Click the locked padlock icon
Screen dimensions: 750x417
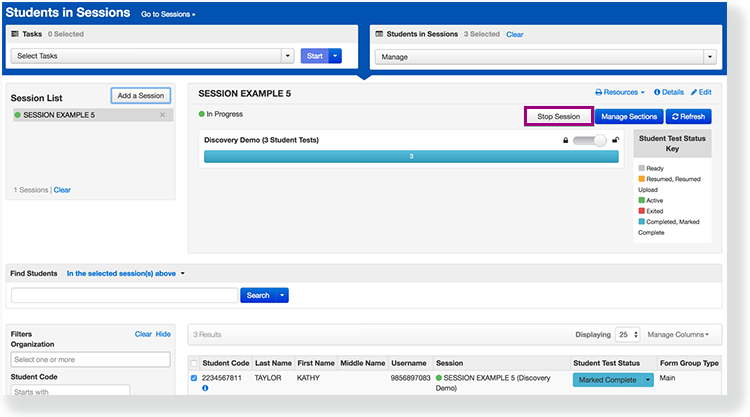pos(565,140)
